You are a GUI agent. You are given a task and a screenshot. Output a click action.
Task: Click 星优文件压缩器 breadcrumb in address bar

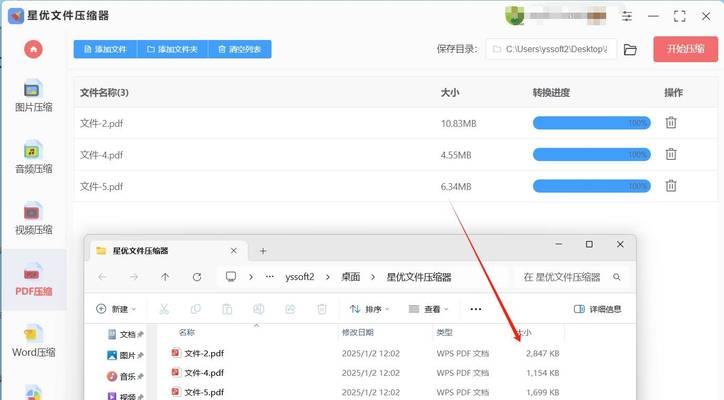419,277
